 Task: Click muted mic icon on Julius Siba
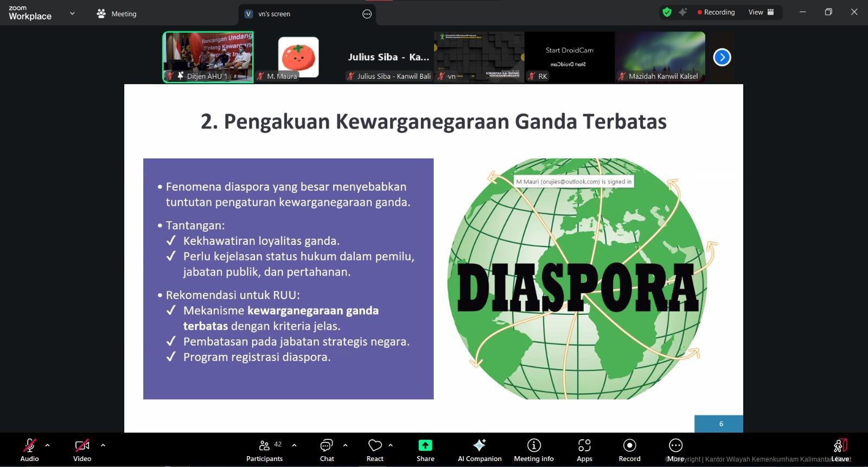[351, 76]
